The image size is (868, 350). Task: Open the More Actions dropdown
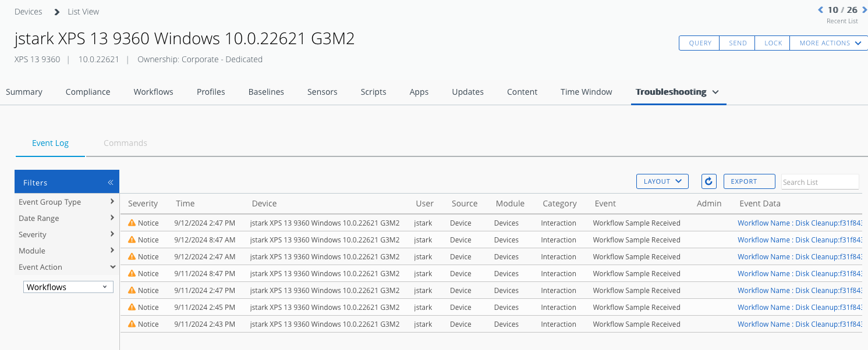828,43
